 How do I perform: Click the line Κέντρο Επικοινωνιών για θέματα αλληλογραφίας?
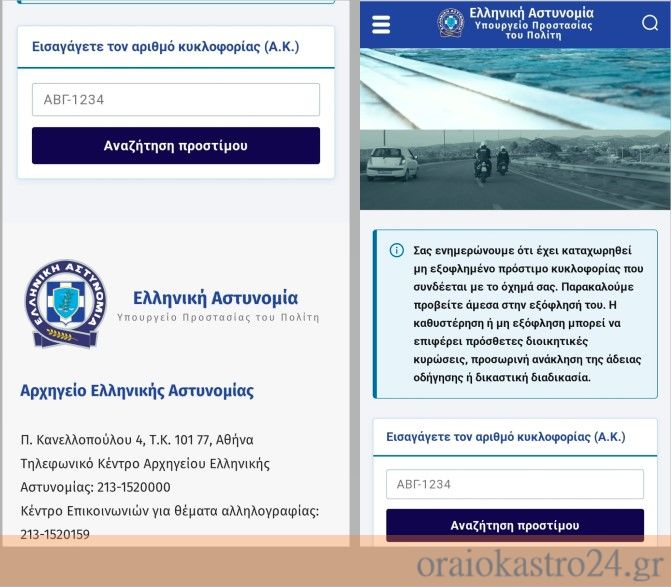tap(169, 511)
